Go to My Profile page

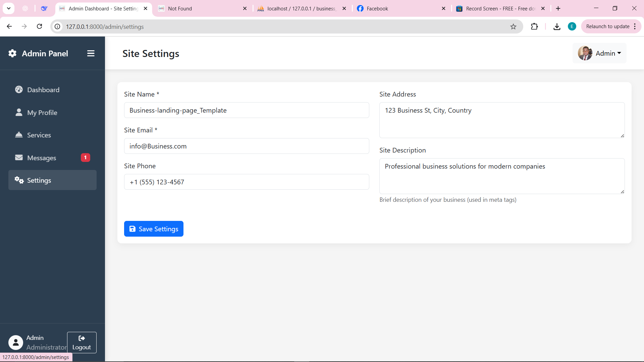[x=42, y=113]
